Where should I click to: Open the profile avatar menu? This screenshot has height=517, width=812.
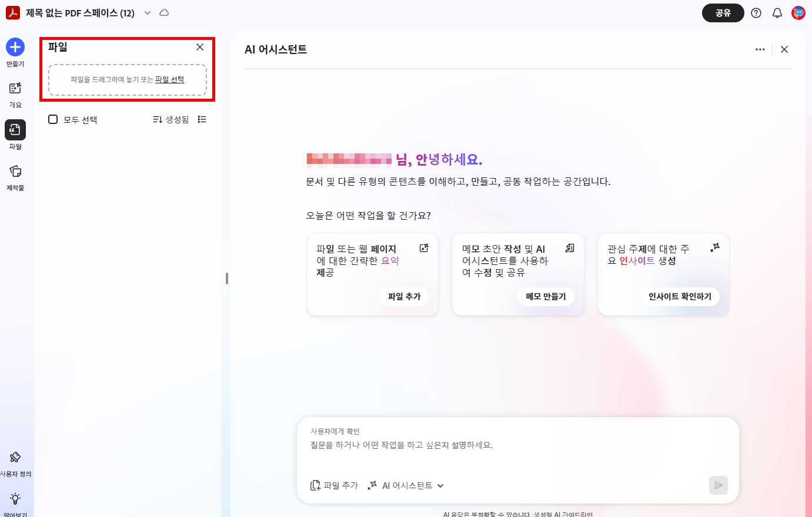798,13
